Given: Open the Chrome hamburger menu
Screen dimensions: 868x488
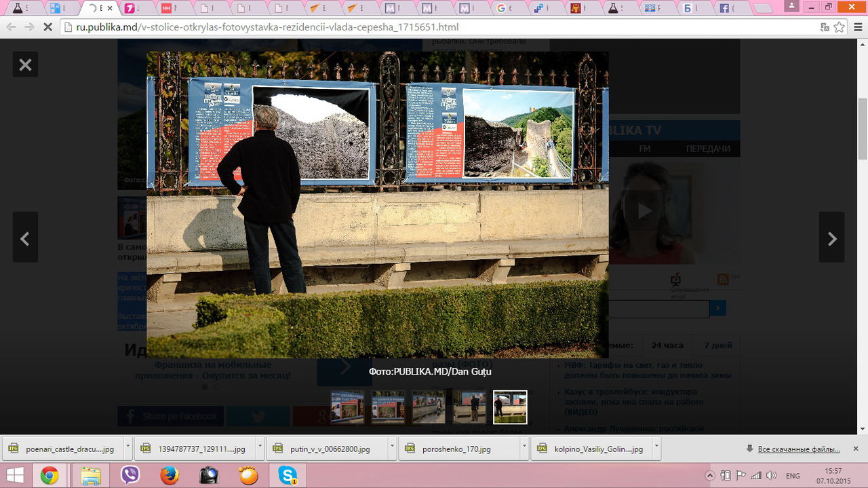Looking at the screenshot, I should pyautogui.click(x=856, y=27).
